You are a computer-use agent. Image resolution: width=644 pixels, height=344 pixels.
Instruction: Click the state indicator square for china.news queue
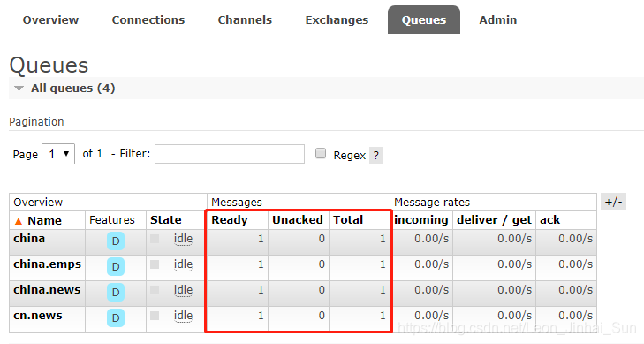155,290
